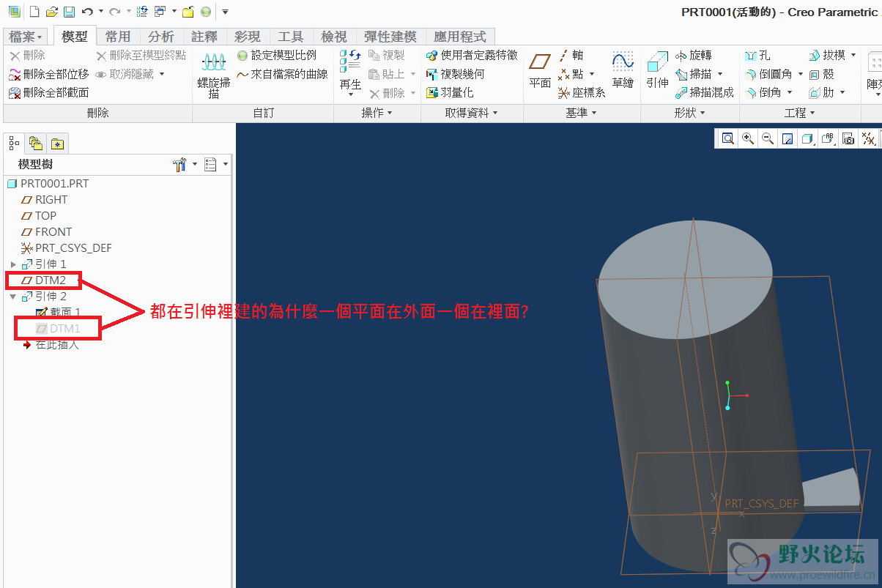The height and width of the screenshot is (588, 882).
Task: Select the 引伸 extrude tool
Action: (x=658, y=71)
